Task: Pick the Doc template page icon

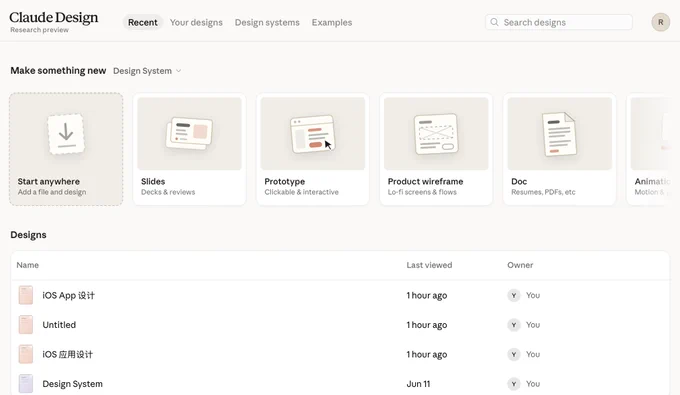Action: tap(559, 134)
